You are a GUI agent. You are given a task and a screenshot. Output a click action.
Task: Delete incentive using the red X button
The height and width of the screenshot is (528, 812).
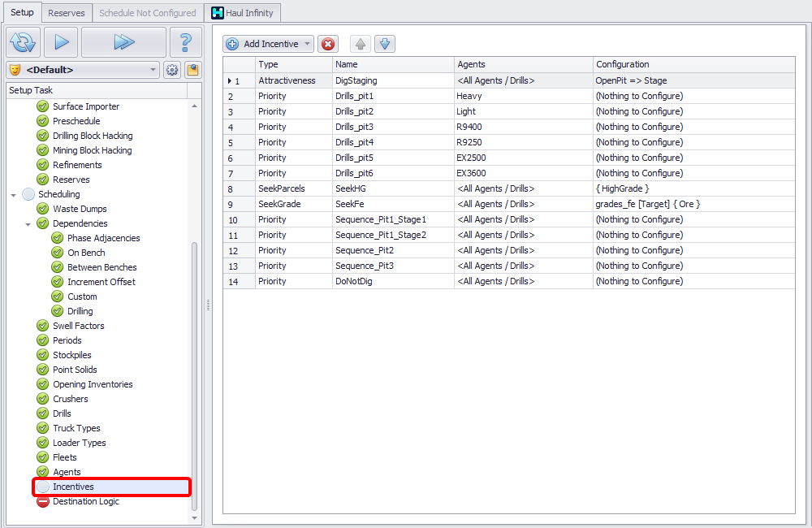[x=328, y=44]
